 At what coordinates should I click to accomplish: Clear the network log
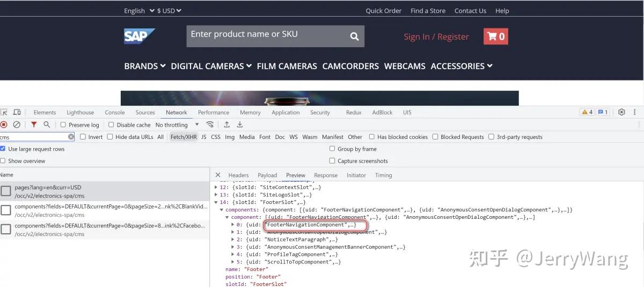17,124
